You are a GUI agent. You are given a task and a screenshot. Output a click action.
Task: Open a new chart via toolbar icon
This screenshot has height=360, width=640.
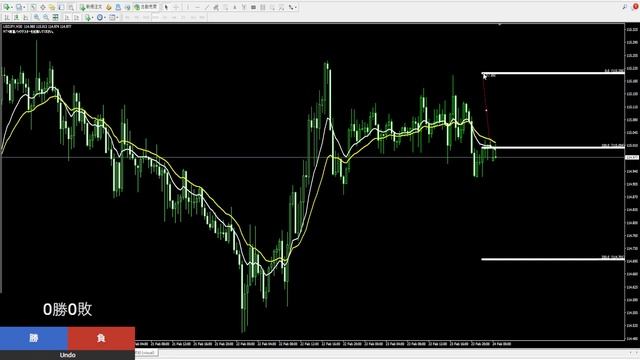coord(6,7)
